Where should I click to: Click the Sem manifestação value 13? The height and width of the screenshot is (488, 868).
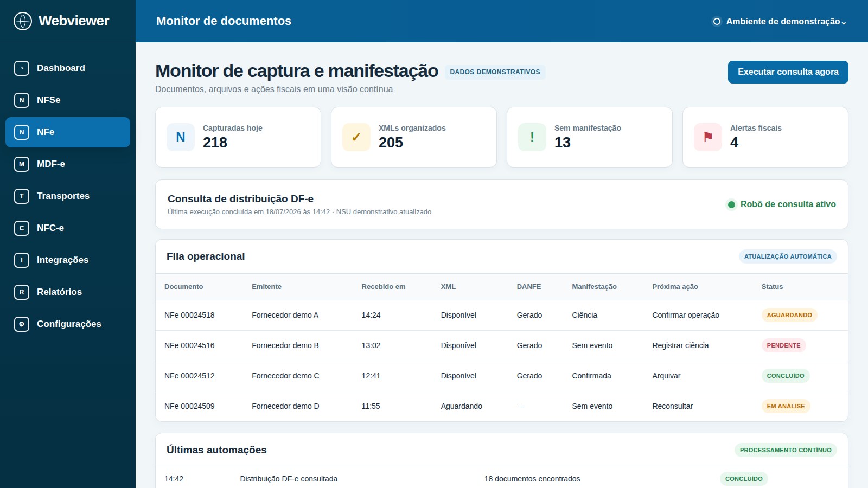[562, 143]
